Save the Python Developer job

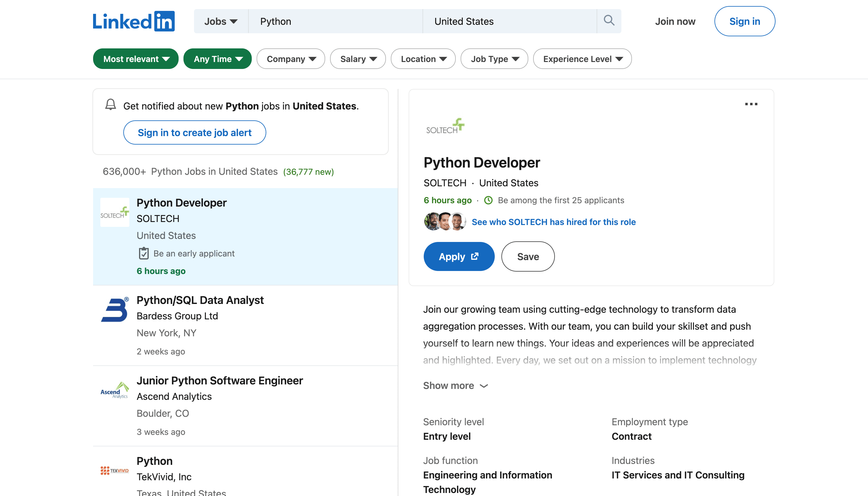pyautogui.click(x=528, y=256)
